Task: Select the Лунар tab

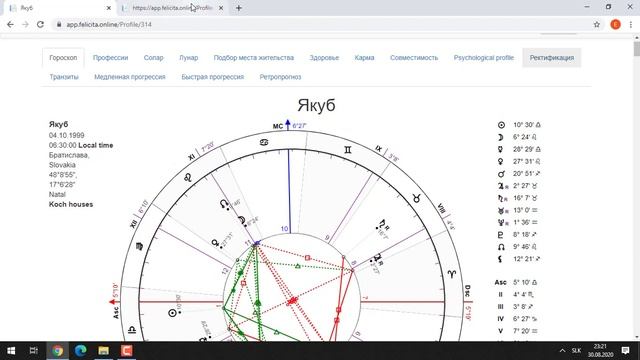Action: pos(189,58)
